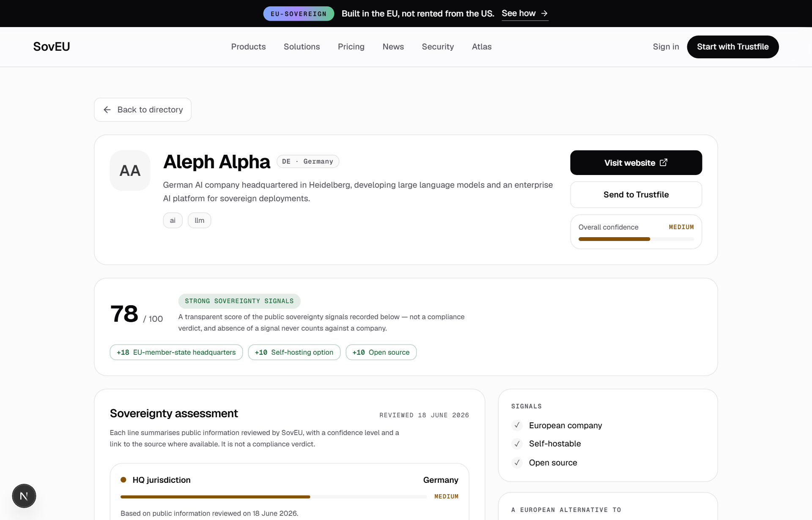Image resolution: width=812 pixels, height=520 pixels.
Task: Click the Self-hostable check icon
Action: [517, 444]
